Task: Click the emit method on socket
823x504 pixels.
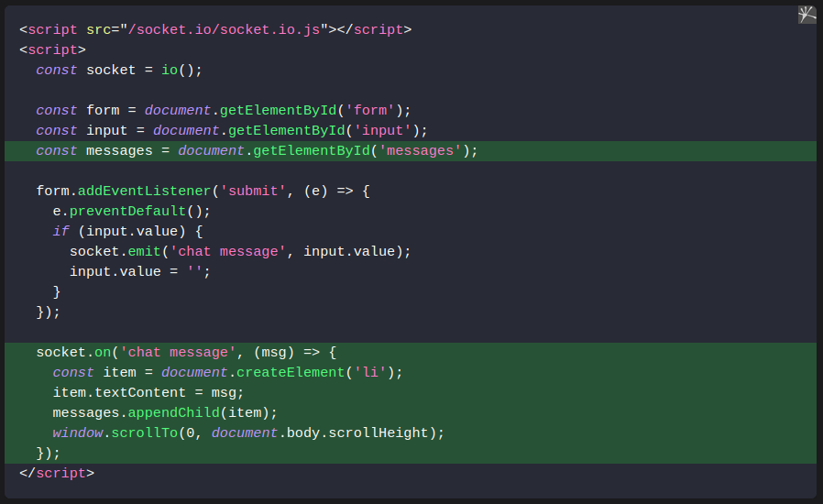Action: [144, 251]
